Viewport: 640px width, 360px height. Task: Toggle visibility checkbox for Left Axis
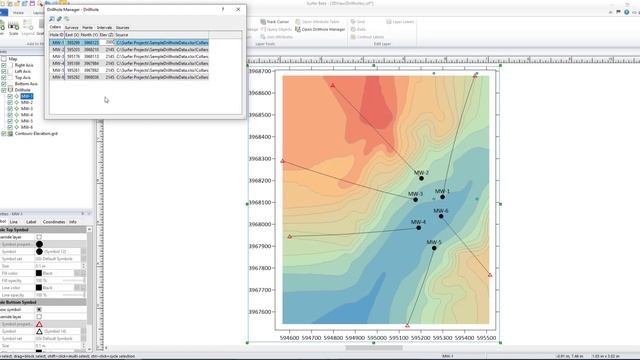pos(4,71)
